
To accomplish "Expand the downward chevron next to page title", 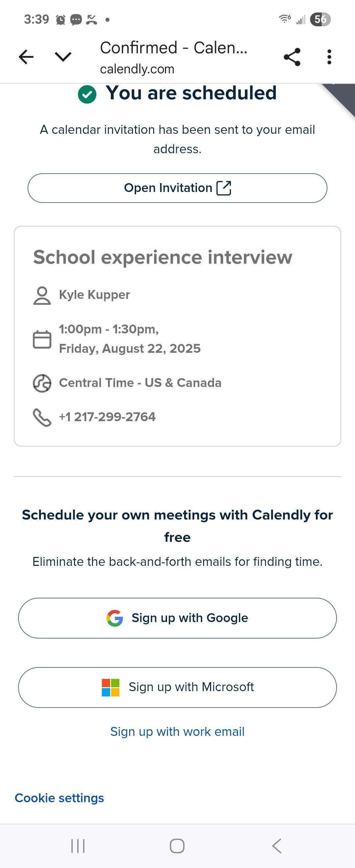I will pos(63,57).
